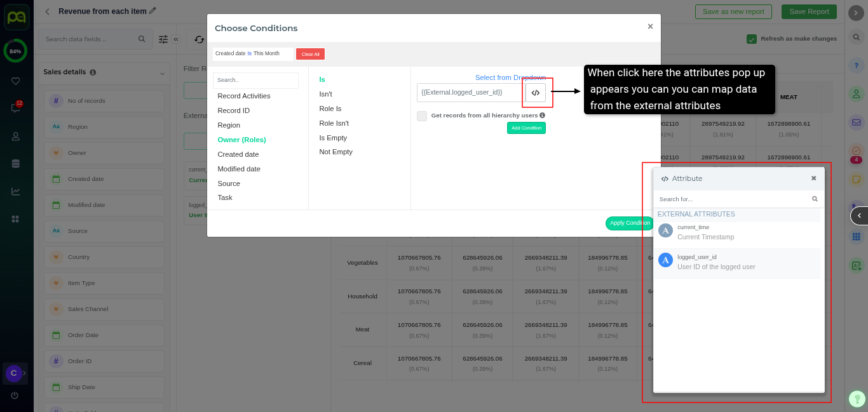
Task: Click the power icon in left sidebar
Action: [15, 395]
